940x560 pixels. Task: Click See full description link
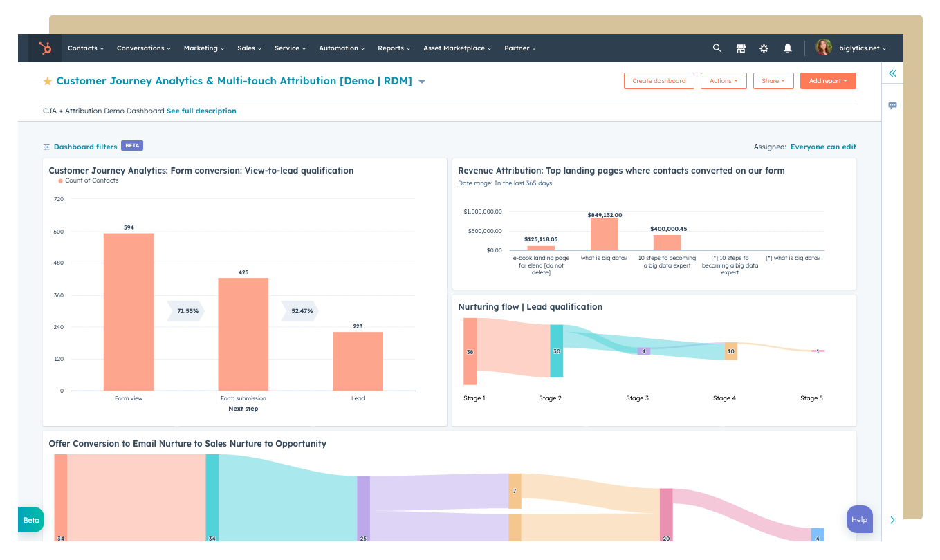pyautogui.click(x=201, y=111)
